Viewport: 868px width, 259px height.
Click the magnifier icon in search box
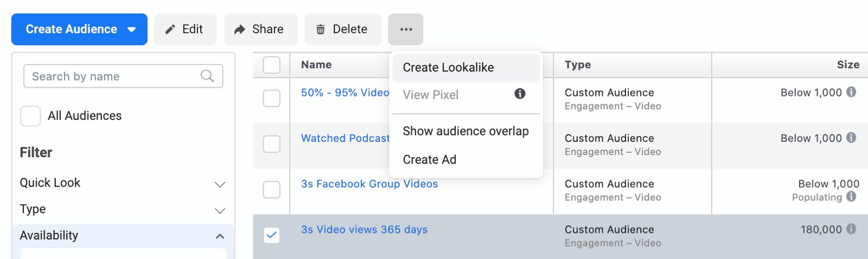pyautogui.click(x=207, y=76)
